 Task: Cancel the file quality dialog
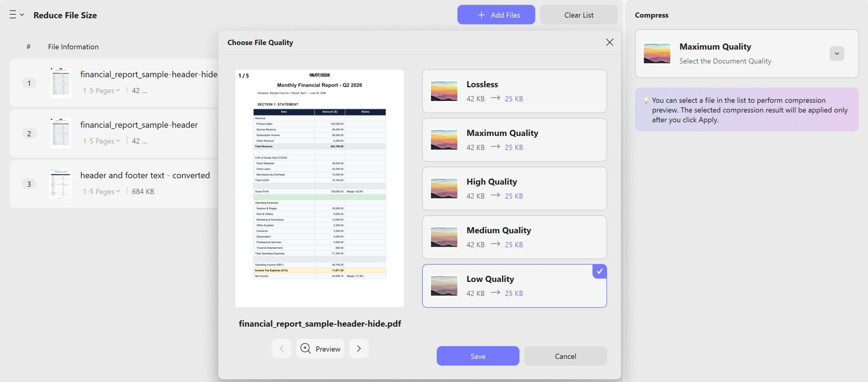point(565,356)
